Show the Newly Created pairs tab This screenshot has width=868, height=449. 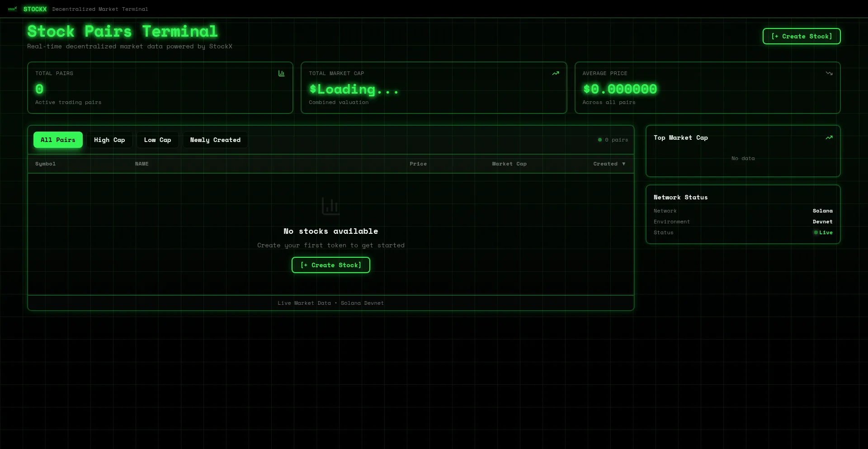pyautogui.click(x=215, y=140)
